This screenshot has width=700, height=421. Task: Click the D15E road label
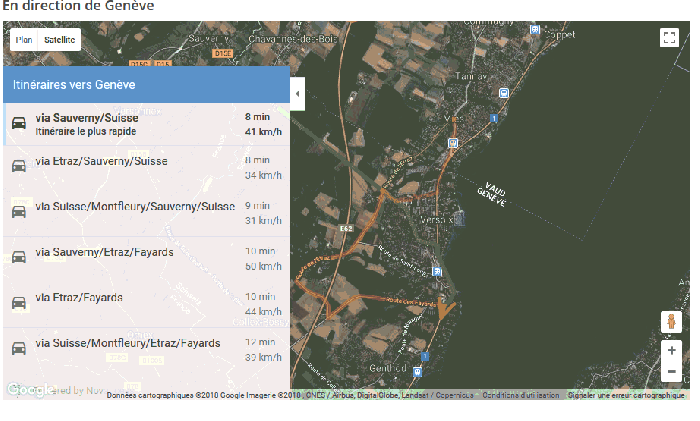(223, 54)
